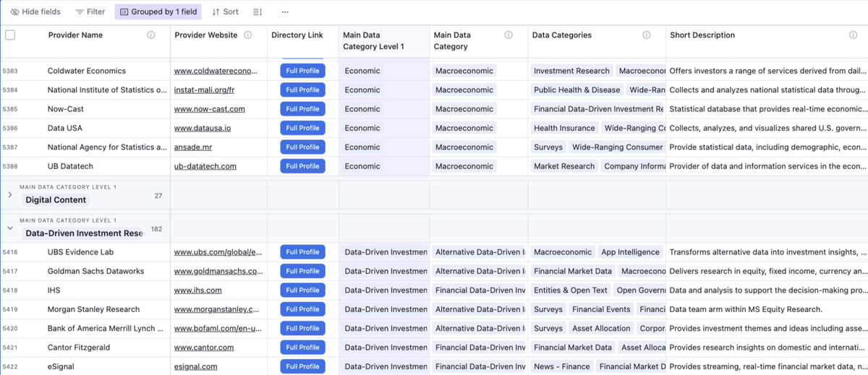Click Full Profile for Goldman Sachs Dataworks
Viewport: 868px width, 375px height.
[x=302, y=271]
